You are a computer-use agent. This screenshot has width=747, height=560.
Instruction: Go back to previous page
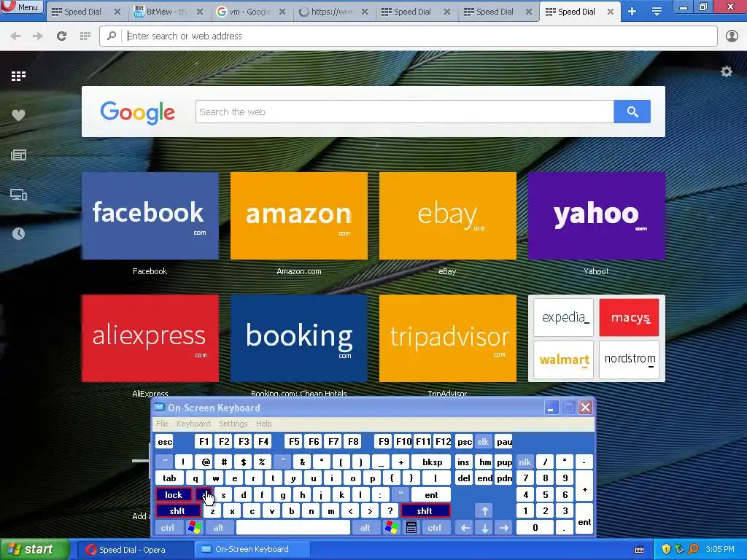point(16,36)
